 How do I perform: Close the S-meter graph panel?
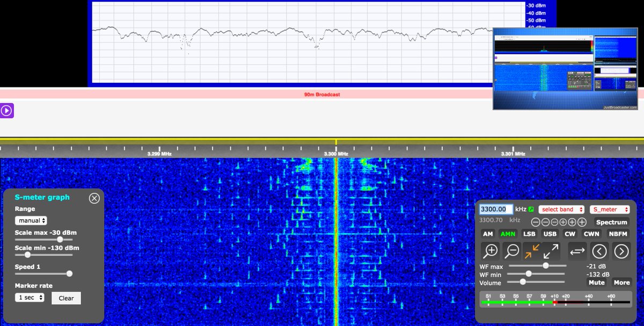(94, 198)
